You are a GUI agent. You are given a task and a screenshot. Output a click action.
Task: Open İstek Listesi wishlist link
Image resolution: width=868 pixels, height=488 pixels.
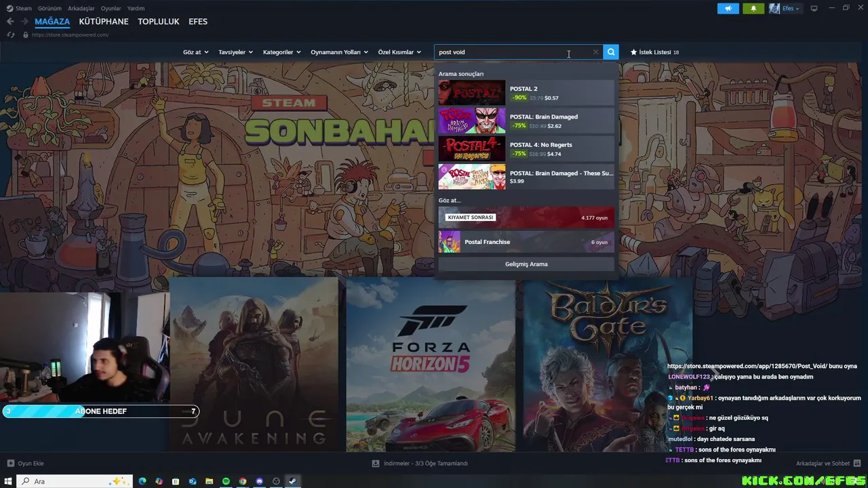point(655,52)
